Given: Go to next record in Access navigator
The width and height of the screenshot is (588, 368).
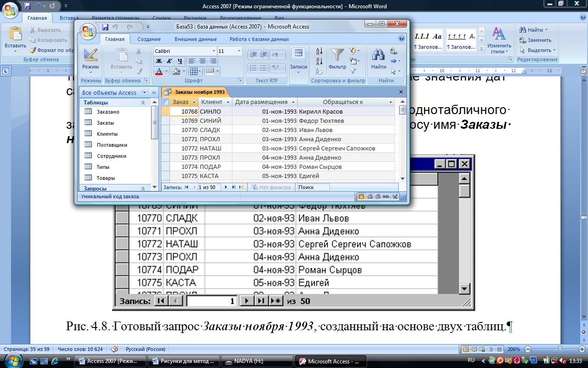Looking at the screenshot, I should coord(226,187).
